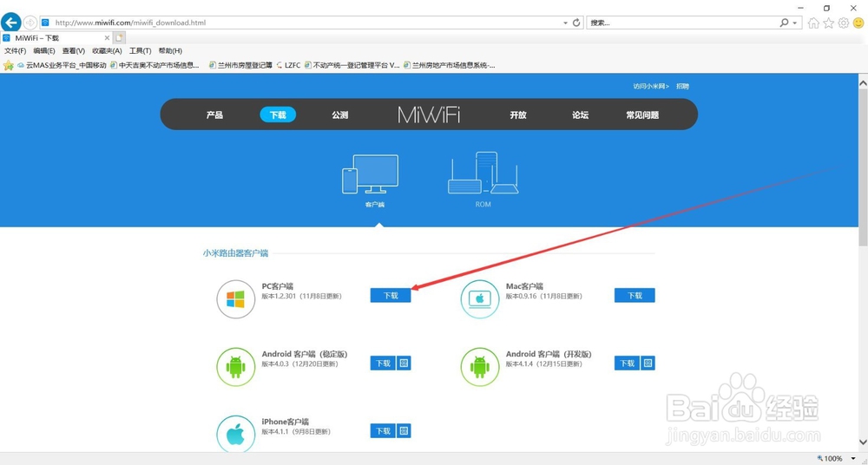Image resolution: width=868 pixels, height=465 pixels.
Task: Click the 招聘 link
Action: 682,87
